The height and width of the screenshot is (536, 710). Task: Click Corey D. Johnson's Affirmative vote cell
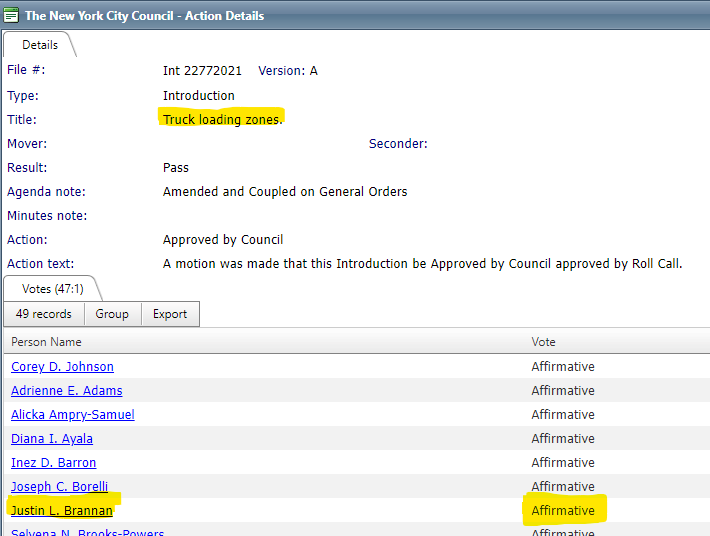coord(563,367)
